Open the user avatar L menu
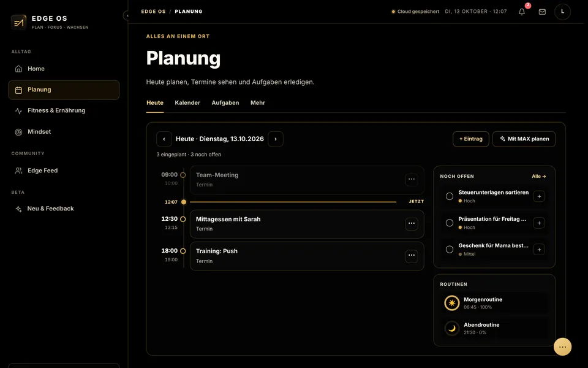 [562, 12]
